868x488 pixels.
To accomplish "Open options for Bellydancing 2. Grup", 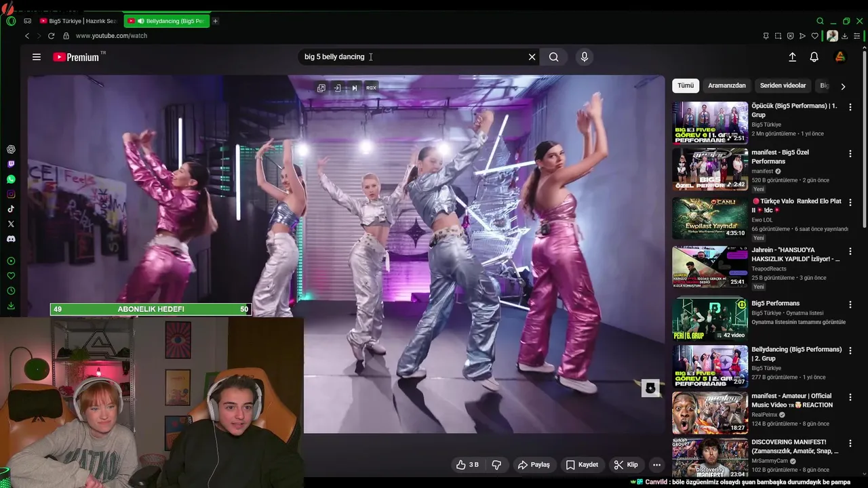I will point(850,350).
